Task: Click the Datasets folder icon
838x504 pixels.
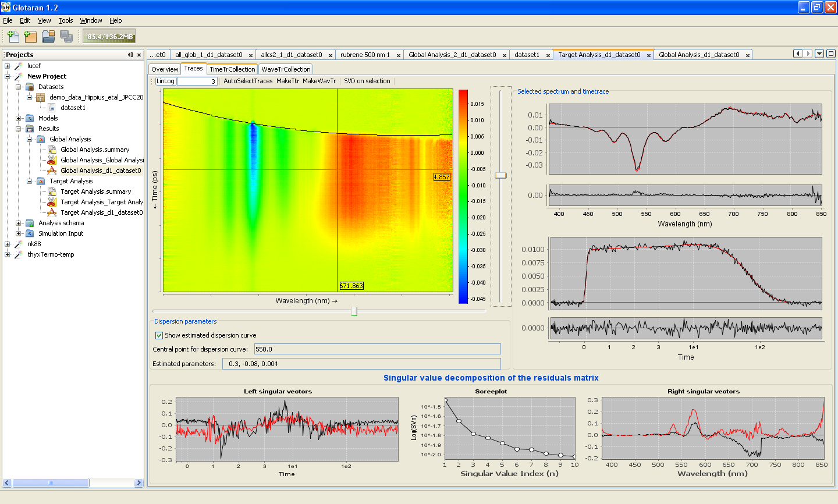Action: [x=30, y=87]
